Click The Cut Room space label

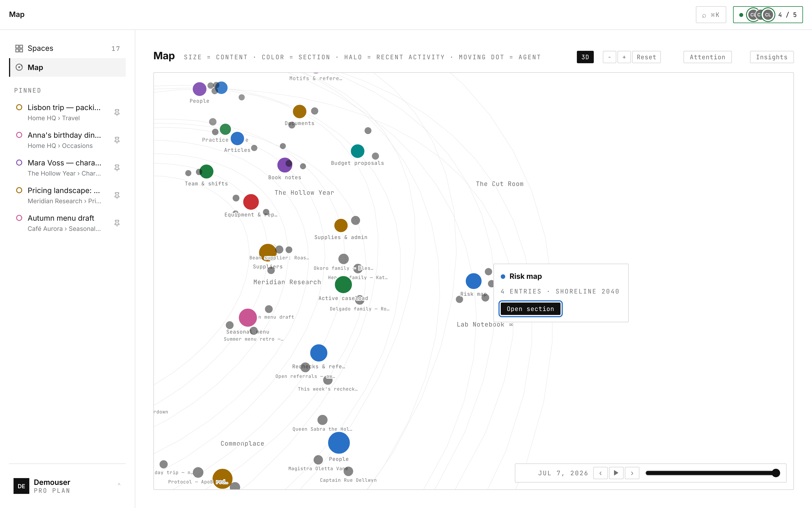coord(499,184)
